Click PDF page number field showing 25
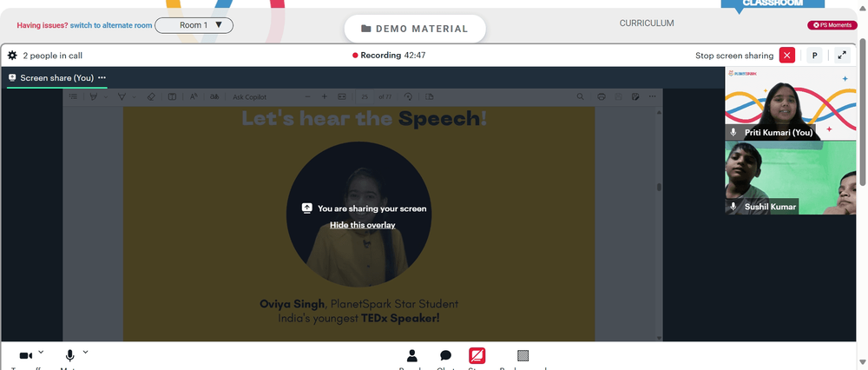This screenshot has width=868, height=370. (365, 97)
